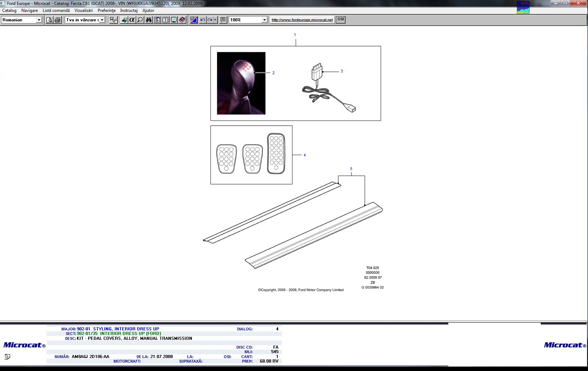Open the Preferințe menu
The image size is (588, 371).
tap(106, 10)
